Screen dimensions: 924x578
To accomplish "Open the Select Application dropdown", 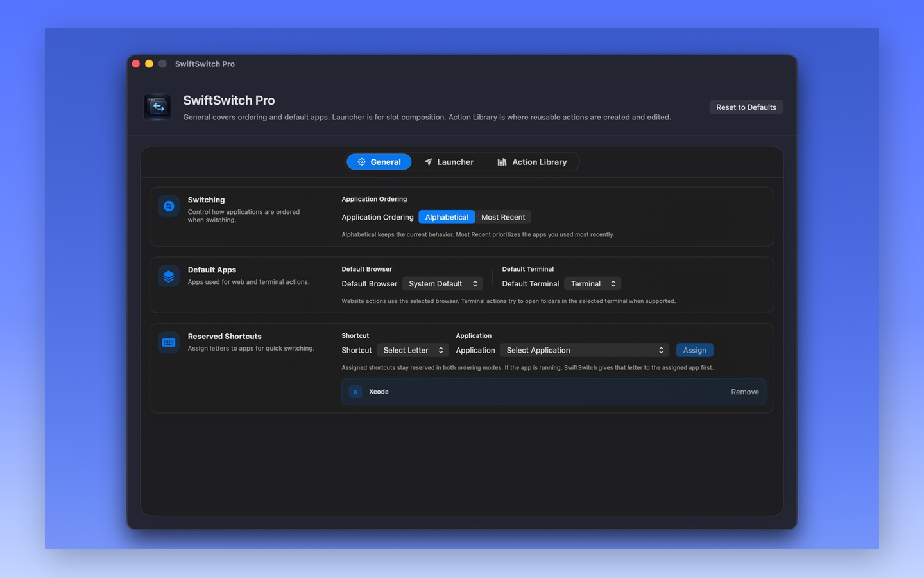I will (585, 350).
